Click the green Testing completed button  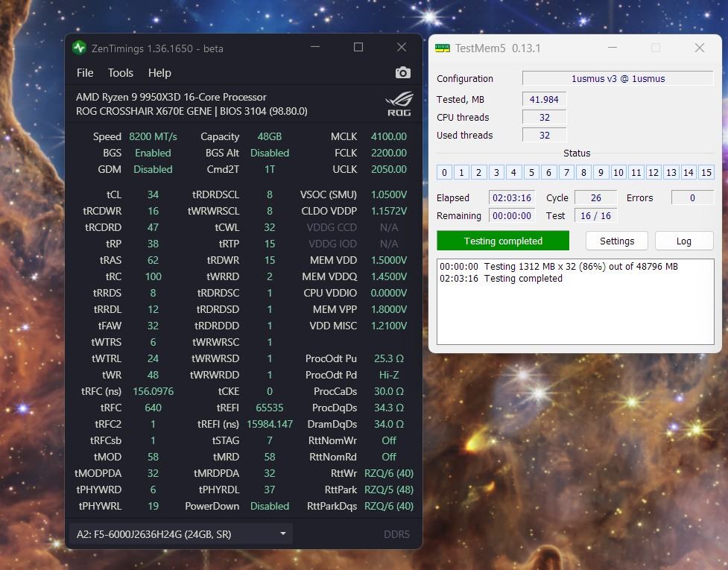click(503, 241)
